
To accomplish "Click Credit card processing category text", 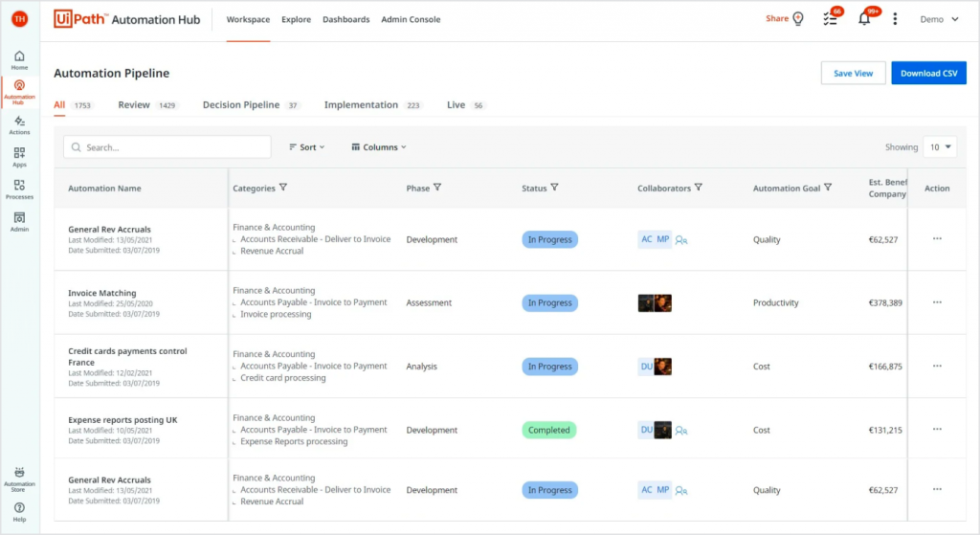I will [283, 378].
